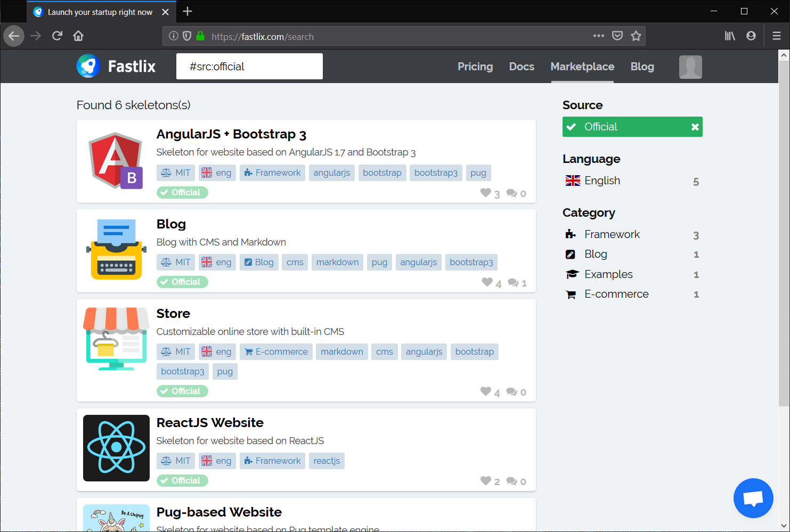790x532 pixels.
Task: Open the ReactJS Website title link
Action: 210,423
